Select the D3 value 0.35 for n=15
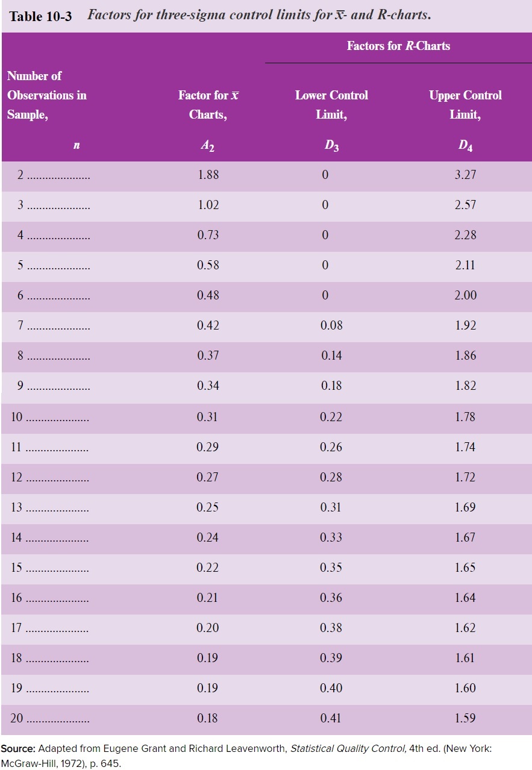The height and width of the screenshot is (770, 532). click(331, 568)
